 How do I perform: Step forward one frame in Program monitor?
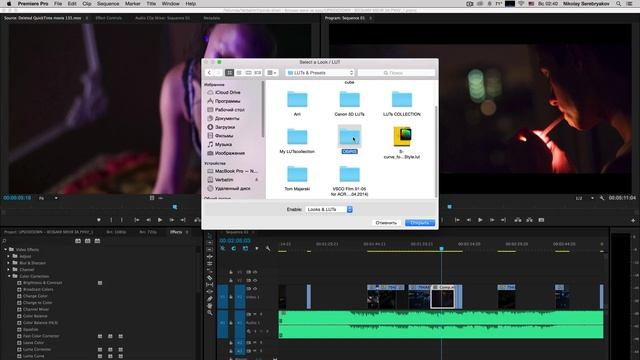pyautogui.click(x=492, y=220)
